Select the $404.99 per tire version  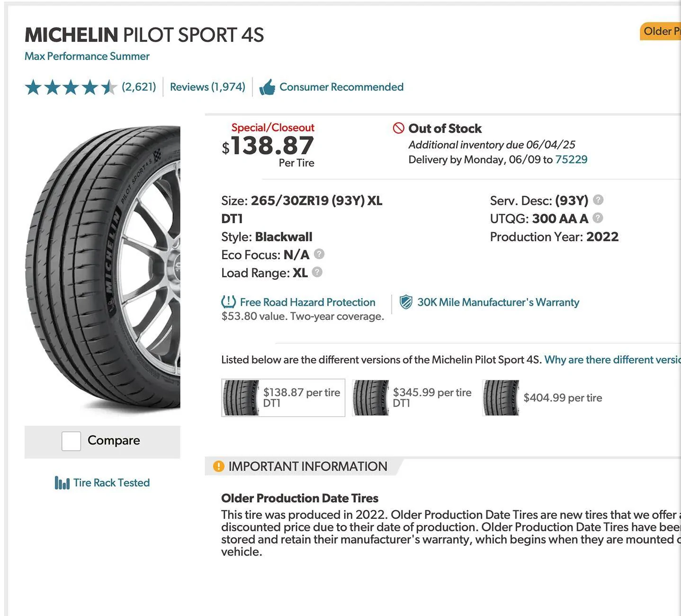point(543,398)
